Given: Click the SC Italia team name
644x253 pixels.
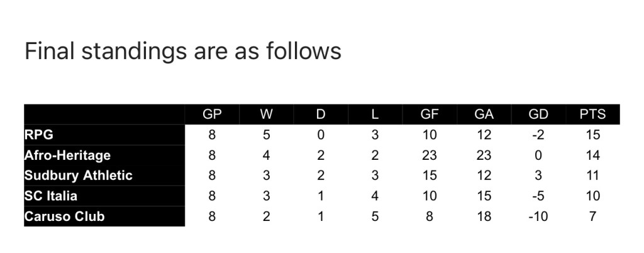Looking at the screenshot, I should click(x=51, y=196).
